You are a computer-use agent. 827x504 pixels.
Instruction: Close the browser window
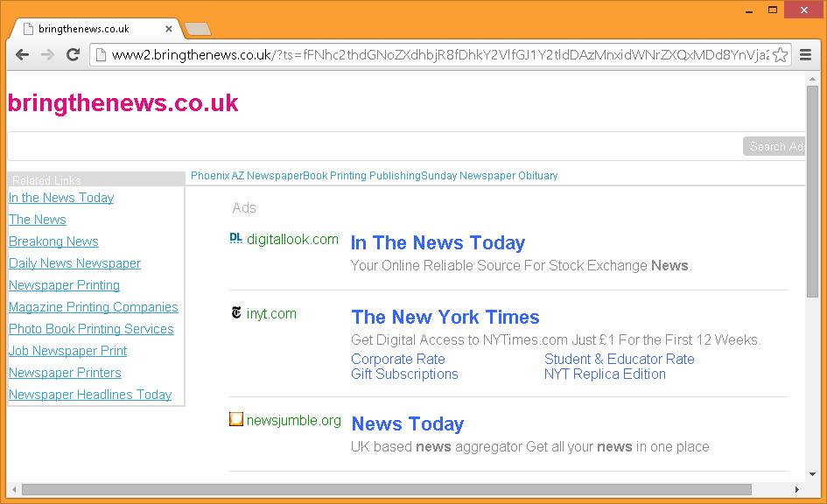[x=803, y=10]
